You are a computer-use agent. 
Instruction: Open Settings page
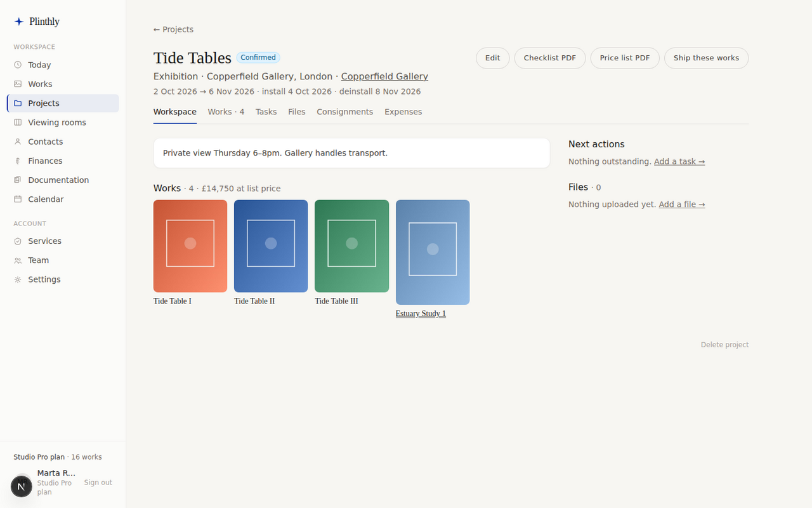tap(63, 279)
